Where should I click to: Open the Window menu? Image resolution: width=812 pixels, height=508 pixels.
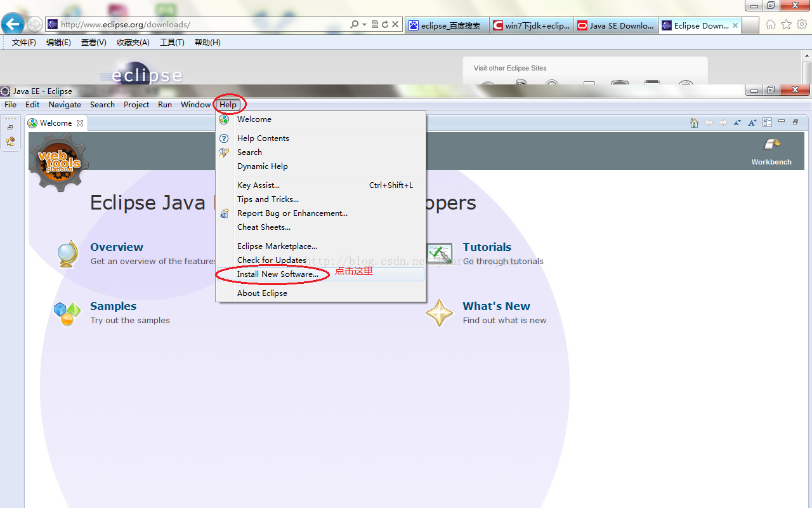click(195, 105)
